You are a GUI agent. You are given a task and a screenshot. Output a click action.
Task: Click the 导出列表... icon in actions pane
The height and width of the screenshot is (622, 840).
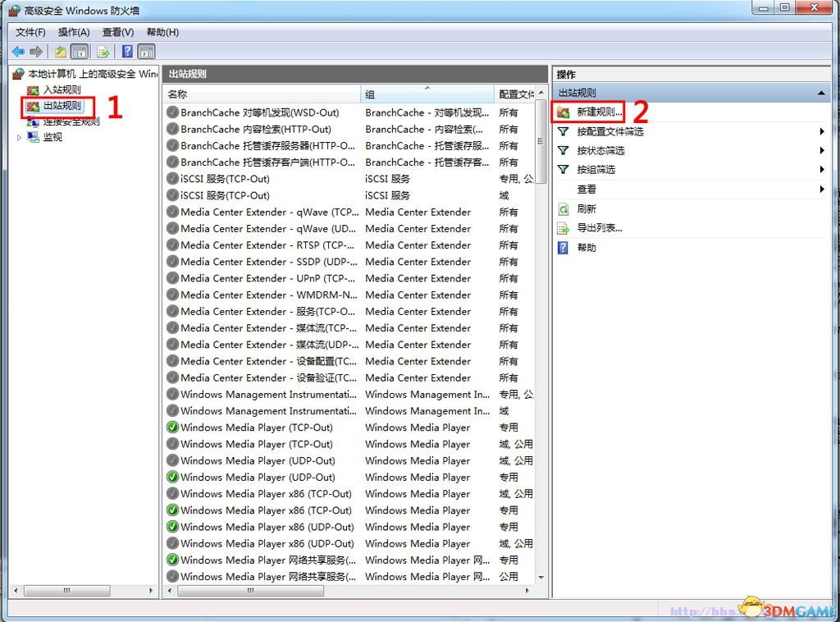tap(563, 228)
